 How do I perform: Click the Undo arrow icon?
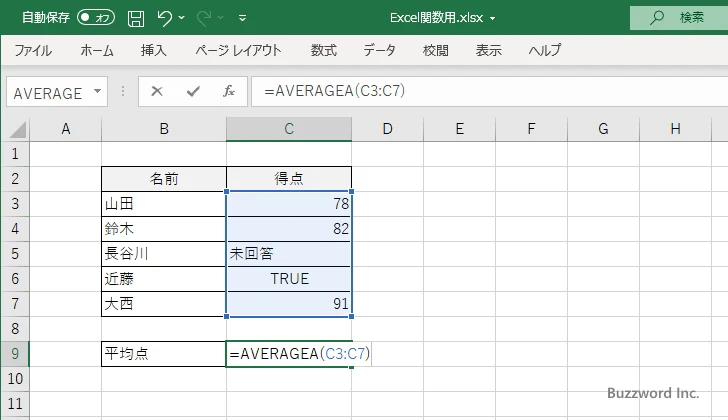164,18
